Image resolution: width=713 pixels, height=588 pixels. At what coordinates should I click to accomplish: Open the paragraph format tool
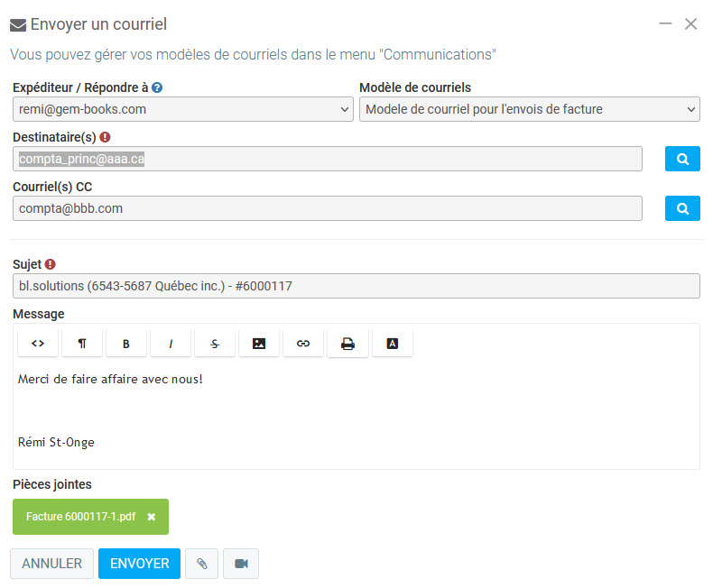click(x=82, y=344)
